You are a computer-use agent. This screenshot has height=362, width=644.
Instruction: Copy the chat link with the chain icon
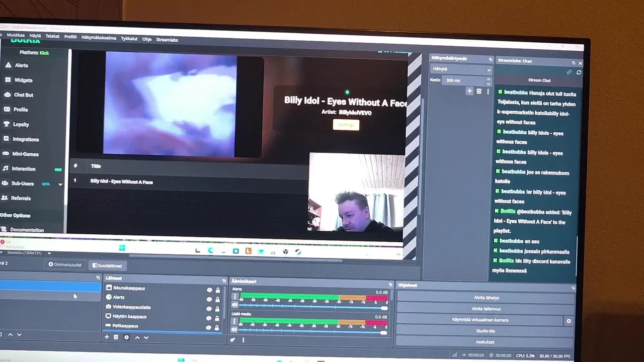click(x=569, y=72)
